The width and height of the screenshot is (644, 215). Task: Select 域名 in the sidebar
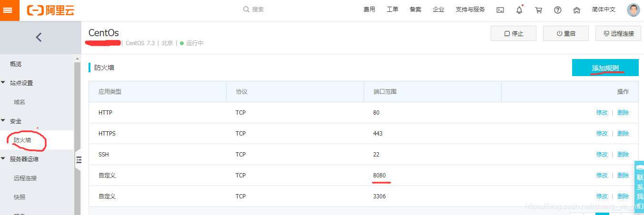[x=20, y=102]
